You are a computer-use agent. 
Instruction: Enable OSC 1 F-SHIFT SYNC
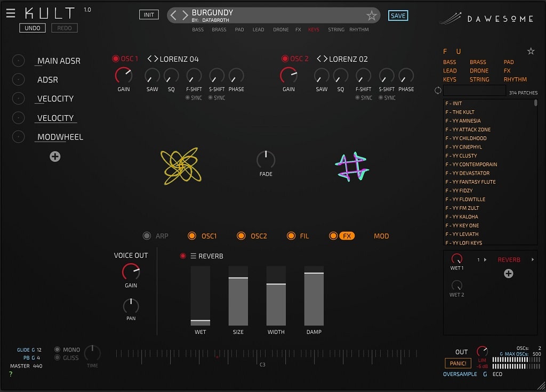point(188,98)
